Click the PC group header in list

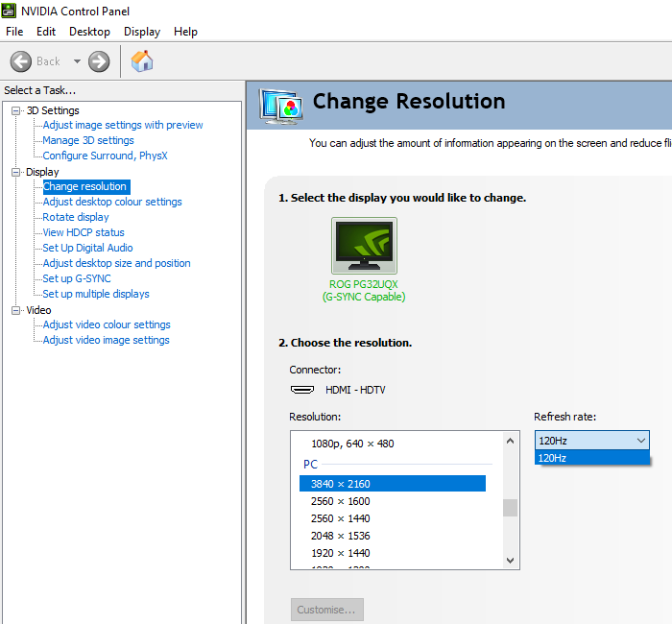tap(310, 464)
